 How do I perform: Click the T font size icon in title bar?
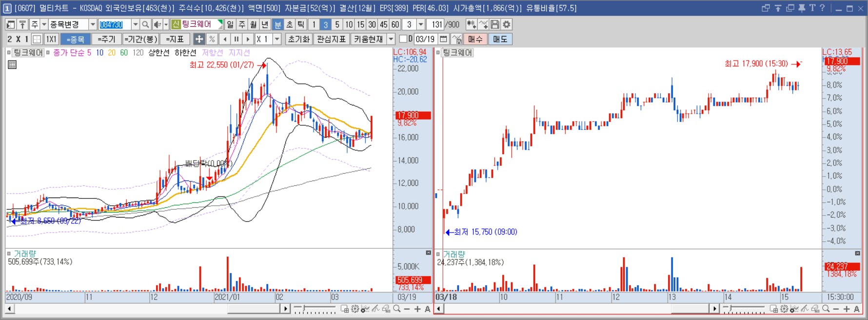(812, 8)
